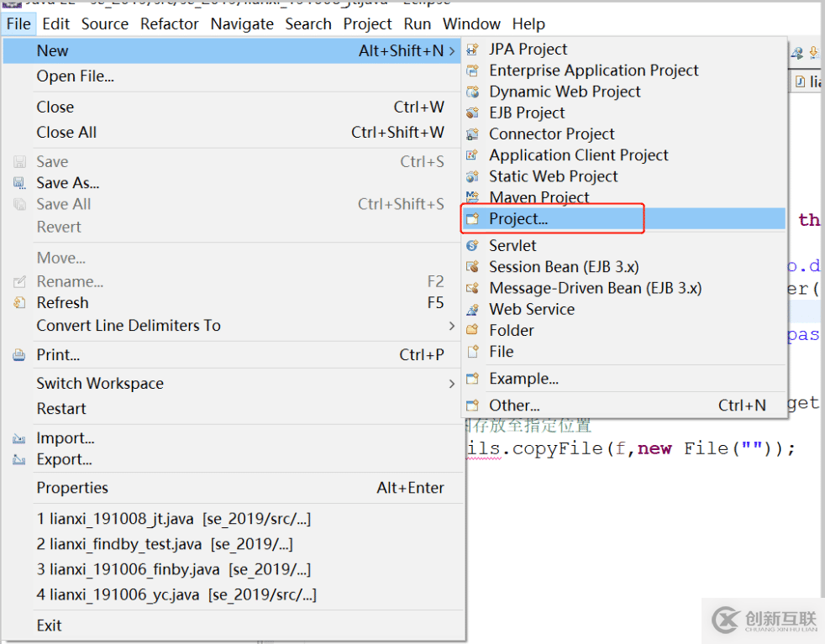The image size is (825, 644).
Task: Expand the New submenu arrow
Action: click(452, 51)
